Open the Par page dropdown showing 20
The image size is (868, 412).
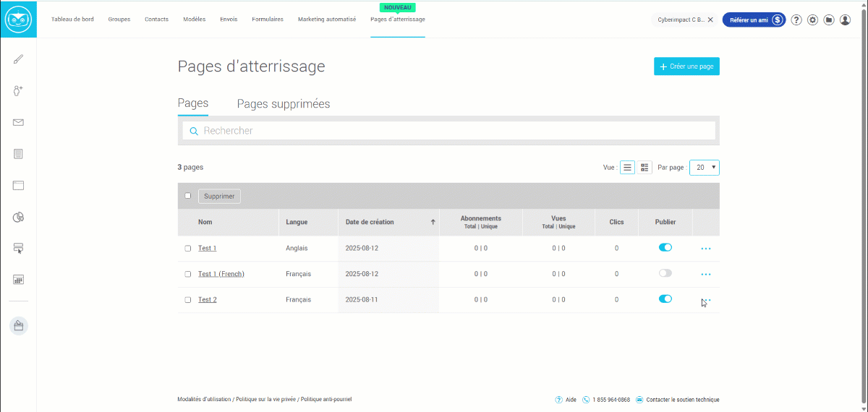[704, 168]
